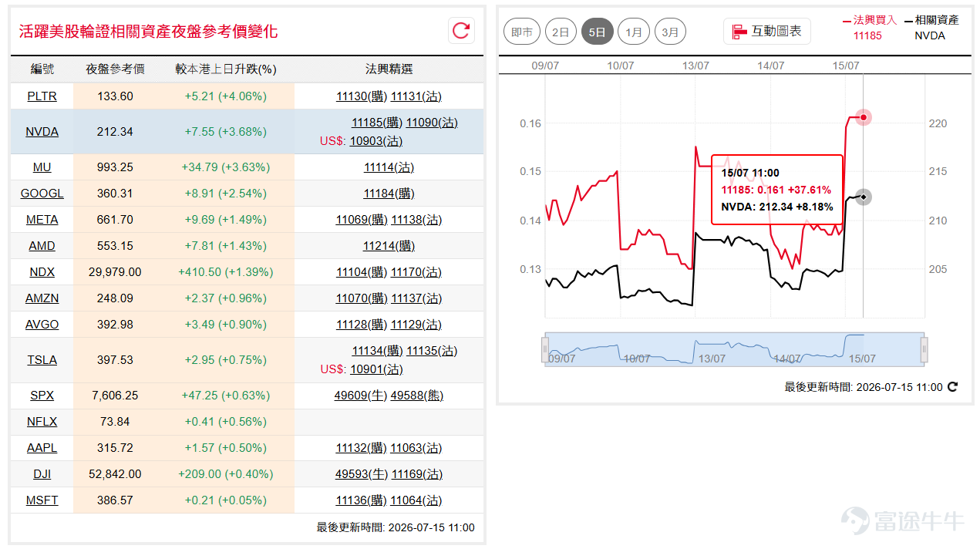Open AMZN ticker link
This screenshot has width=980, height=549.
tap(42, 298)
